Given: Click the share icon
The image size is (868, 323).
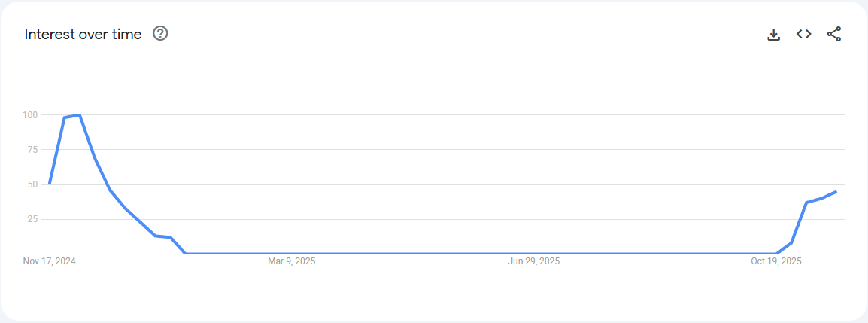Looking at the screenshot, I should 833,34.
